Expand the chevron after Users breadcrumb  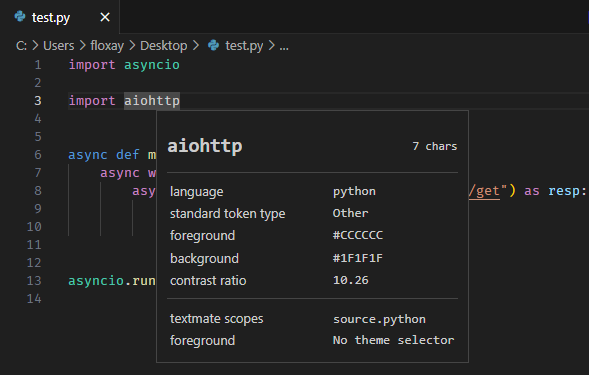pos(83,46)
